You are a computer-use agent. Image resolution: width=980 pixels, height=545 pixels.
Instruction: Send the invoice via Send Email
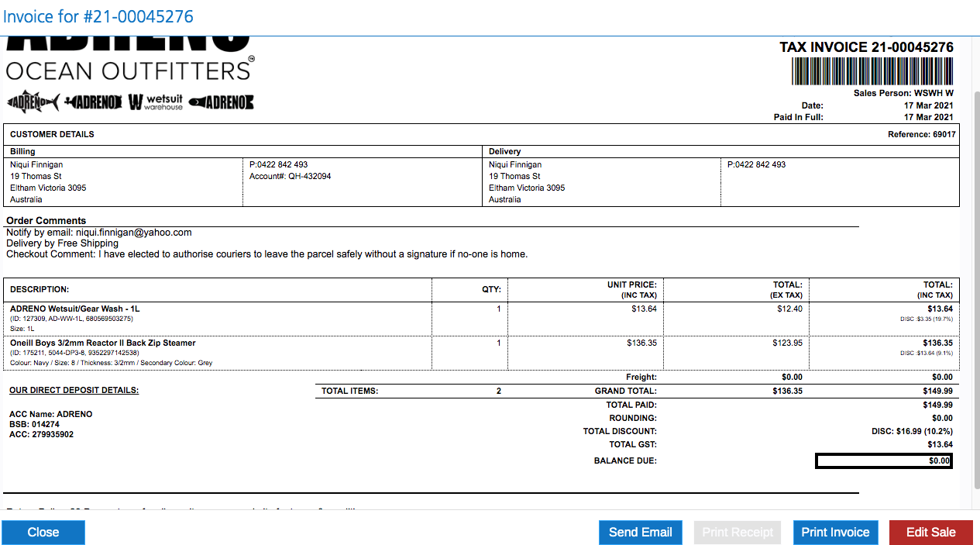pyautogui.click(x=640, y=532)
